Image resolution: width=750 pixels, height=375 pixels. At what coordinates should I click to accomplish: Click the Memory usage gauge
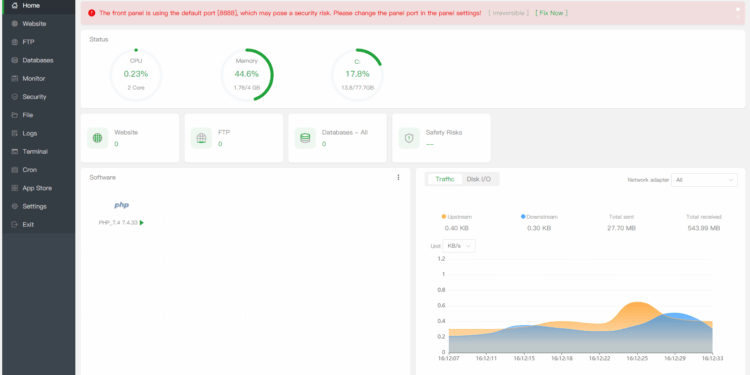(246, 75)
